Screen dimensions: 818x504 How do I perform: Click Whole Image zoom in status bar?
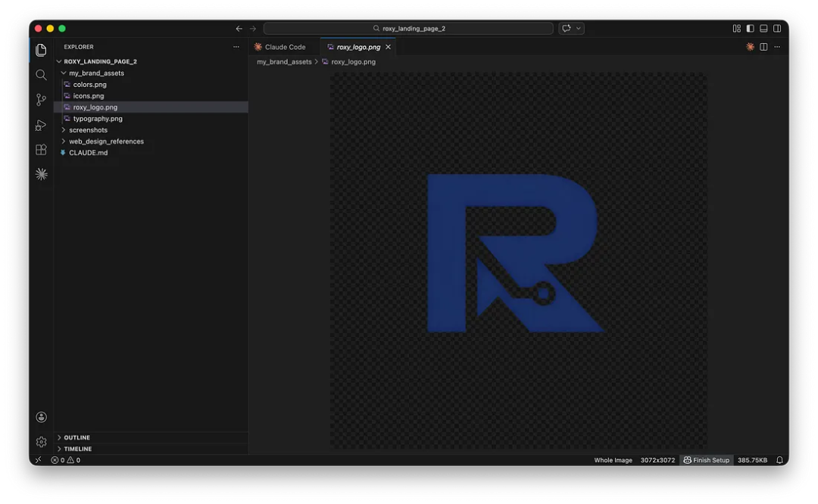(613, 460)
